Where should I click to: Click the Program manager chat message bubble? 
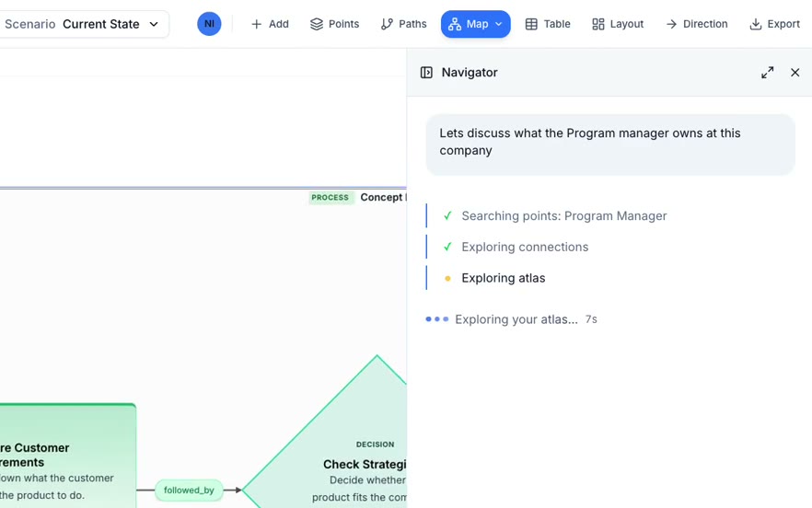tap(610, 144)
